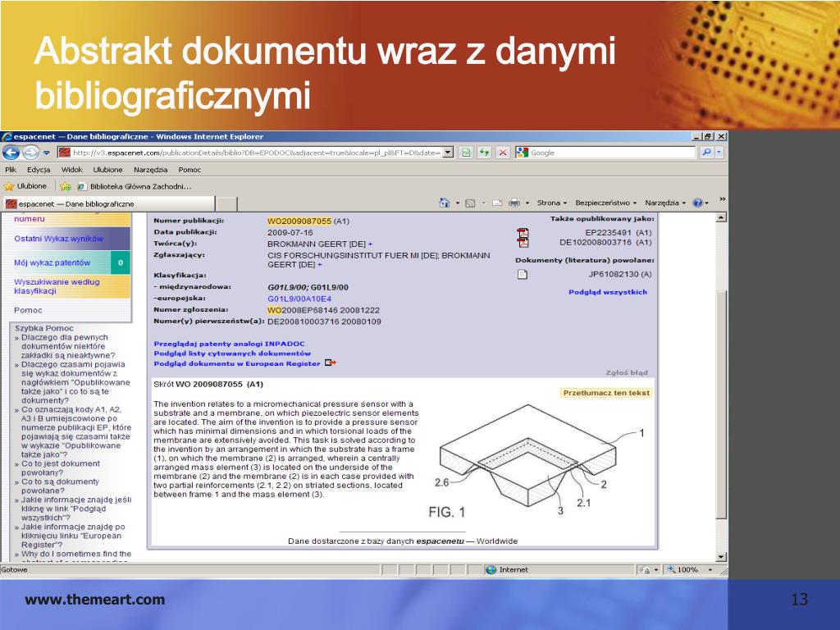
Task: Click page scrollbar down arrow
Action: [722, 557]
